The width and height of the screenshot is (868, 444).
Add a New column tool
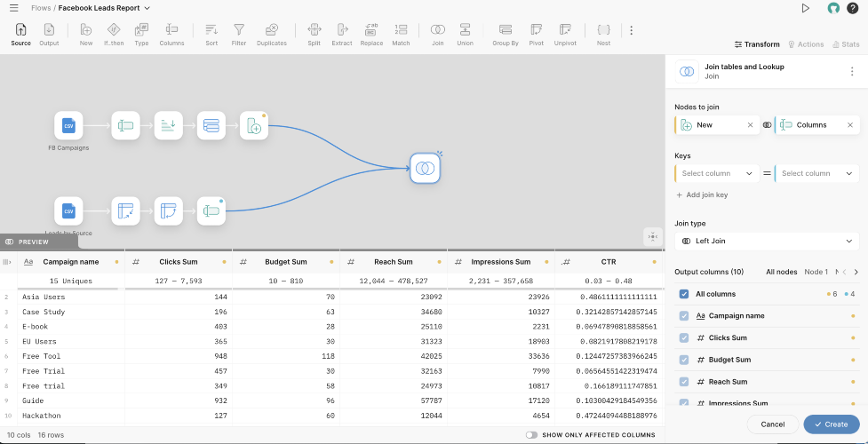coord(86,35)
